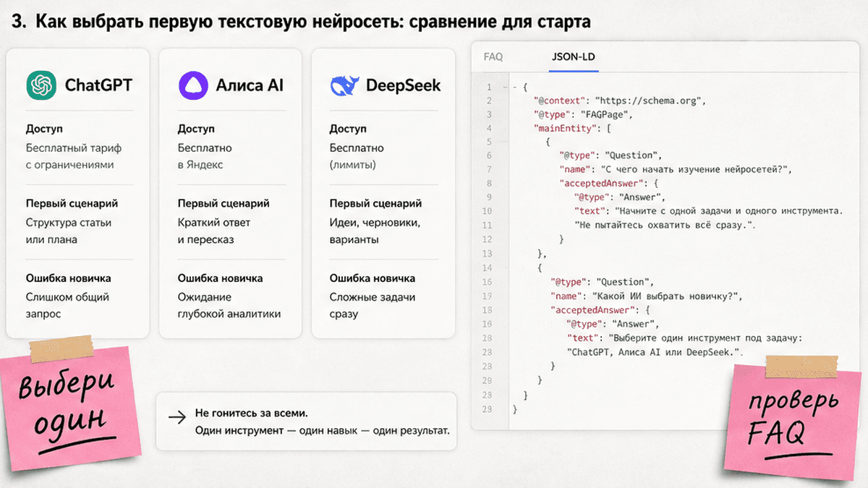868x488 pixels.
Task: Click the ChatGPT logo icon
Action: click(41, 85)
